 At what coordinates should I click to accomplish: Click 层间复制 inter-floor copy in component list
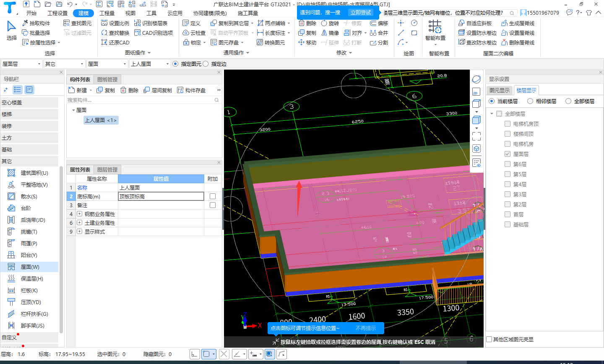point(158,90)
